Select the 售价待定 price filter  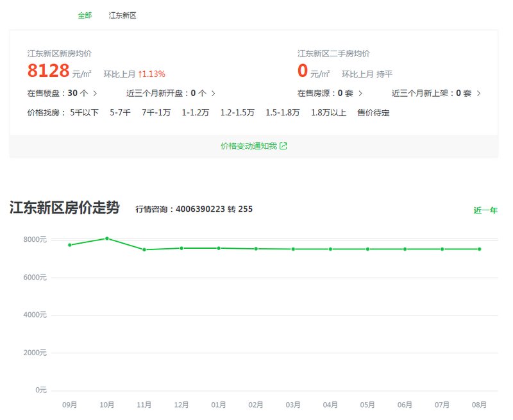(373, 112)
